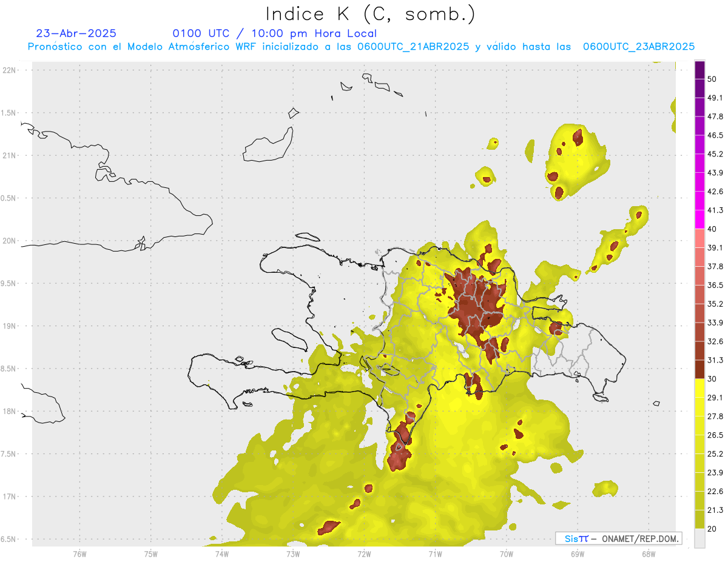Click the '30' colorbar label
This screenshot has width=728, height=562.
[x=712, y=379]
